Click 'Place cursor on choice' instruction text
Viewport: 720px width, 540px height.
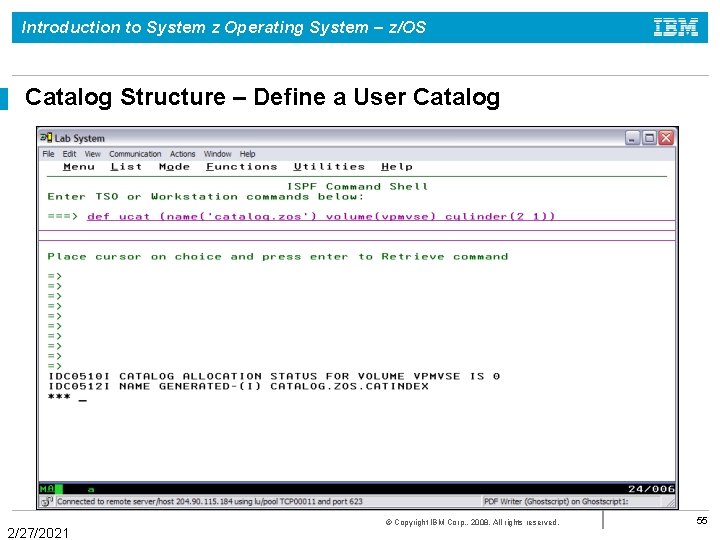(278, 257)
